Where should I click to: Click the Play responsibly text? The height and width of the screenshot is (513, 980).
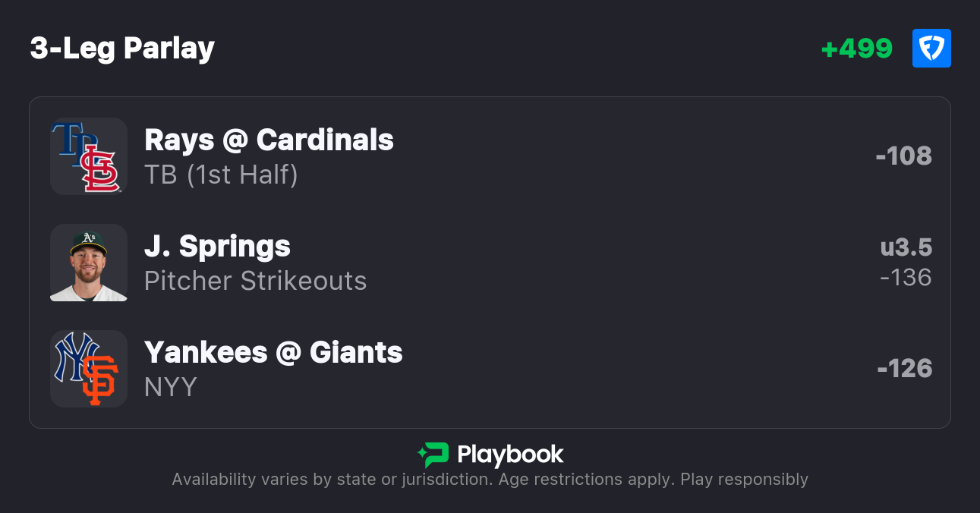744,480
